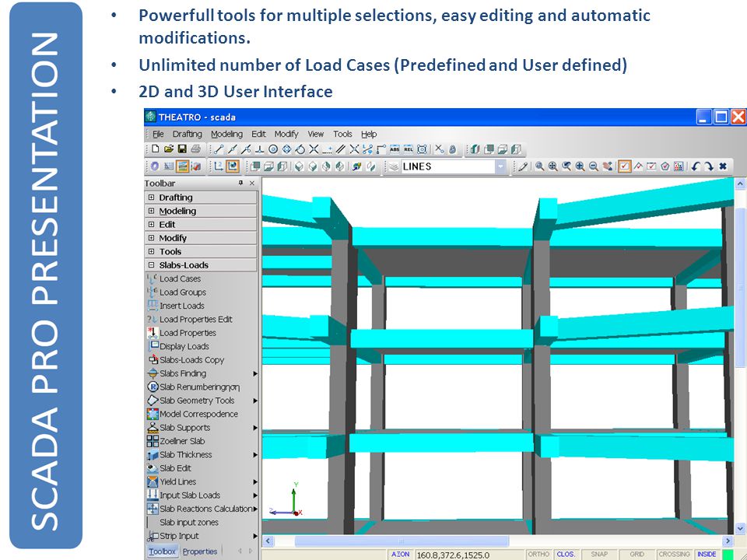Click Display Loads

tap(184, 347)
